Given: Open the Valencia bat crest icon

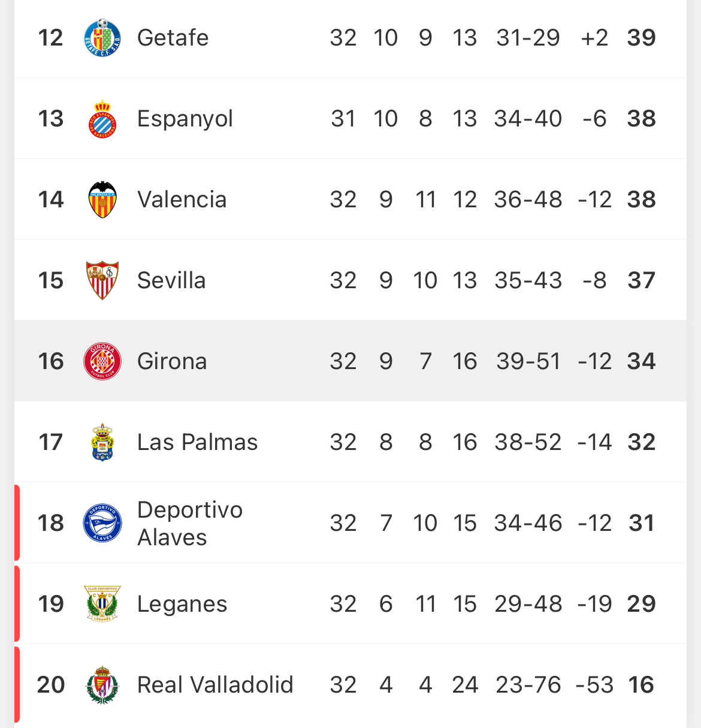Looking at the screenshot, I should click(102, 200).
